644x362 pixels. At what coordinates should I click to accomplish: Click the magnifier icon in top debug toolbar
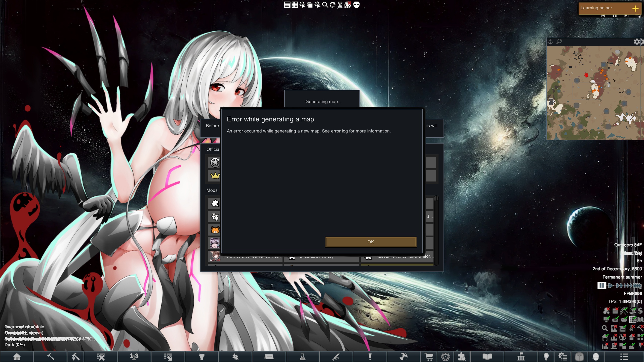click(325, 5)
